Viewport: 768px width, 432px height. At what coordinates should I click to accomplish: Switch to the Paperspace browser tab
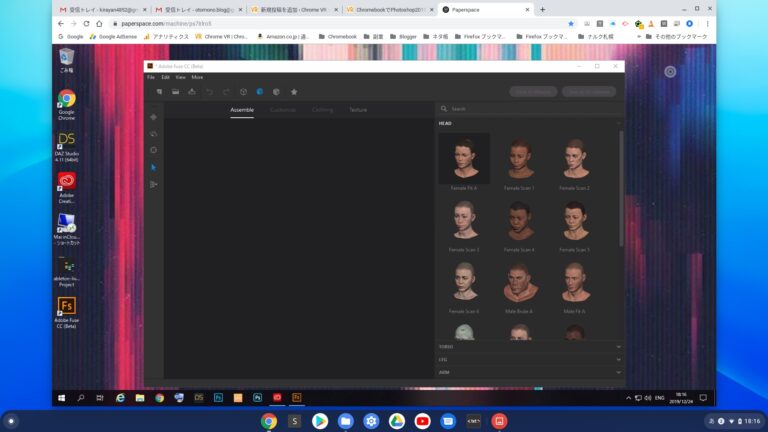point(486,10)
